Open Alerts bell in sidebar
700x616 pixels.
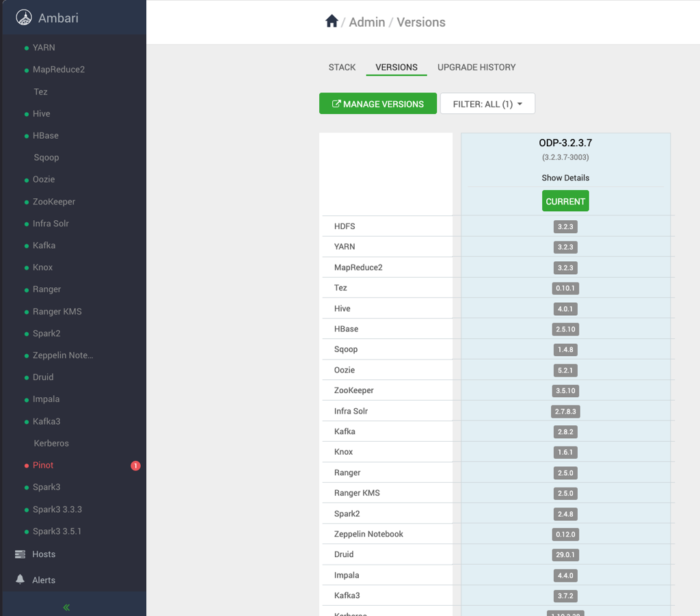point(20,579)
